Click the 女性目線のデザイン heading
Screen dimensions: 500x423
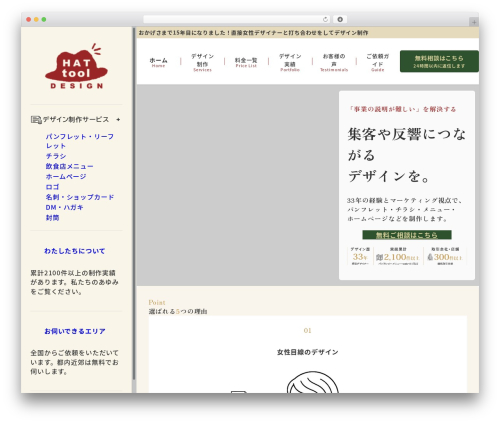click(x=307, y=352)
